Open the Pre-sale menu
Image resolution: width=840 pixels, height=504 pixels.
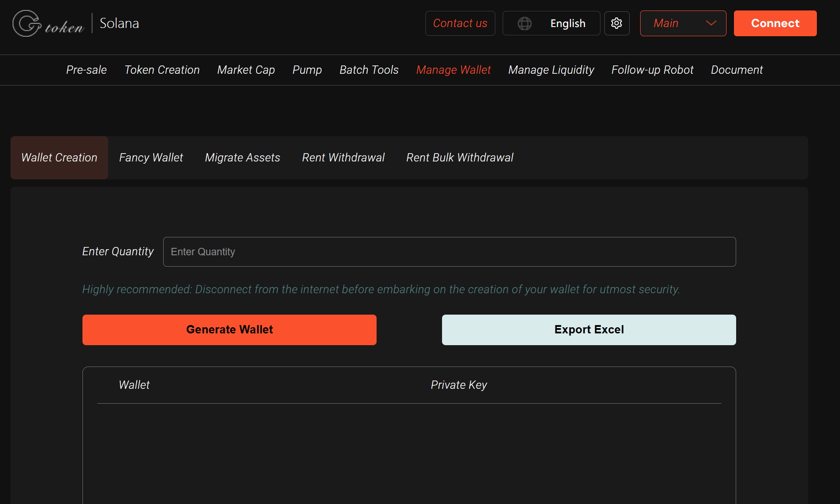tap(86, 70)
